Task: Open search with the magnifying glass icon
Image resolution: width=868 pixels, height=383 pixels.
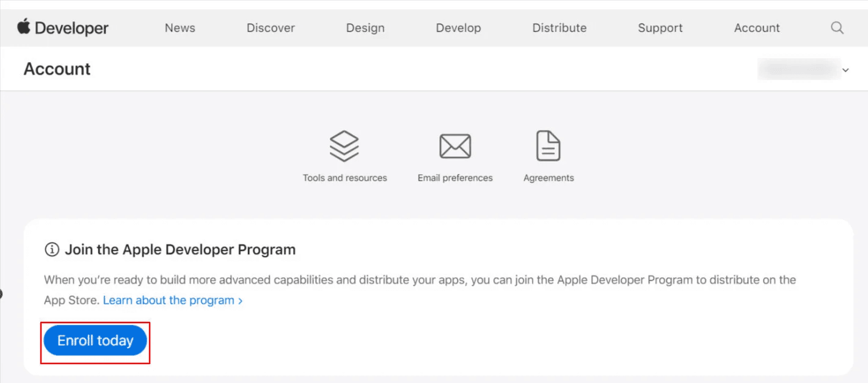Action: click(x=837, y=28)
